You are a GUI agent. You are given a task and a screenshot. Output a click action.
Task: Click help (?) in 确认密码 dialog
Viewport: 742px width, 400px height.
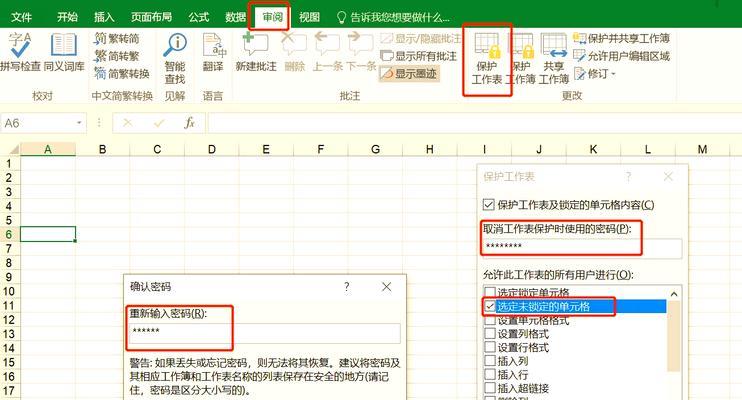click(347, 287)
